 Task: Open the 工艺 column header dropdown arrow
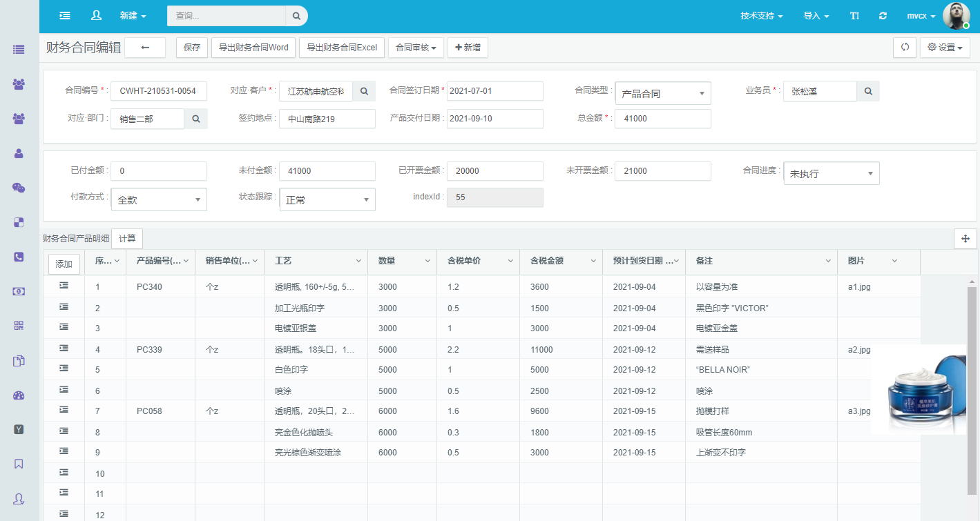click(x=358, y=261)
